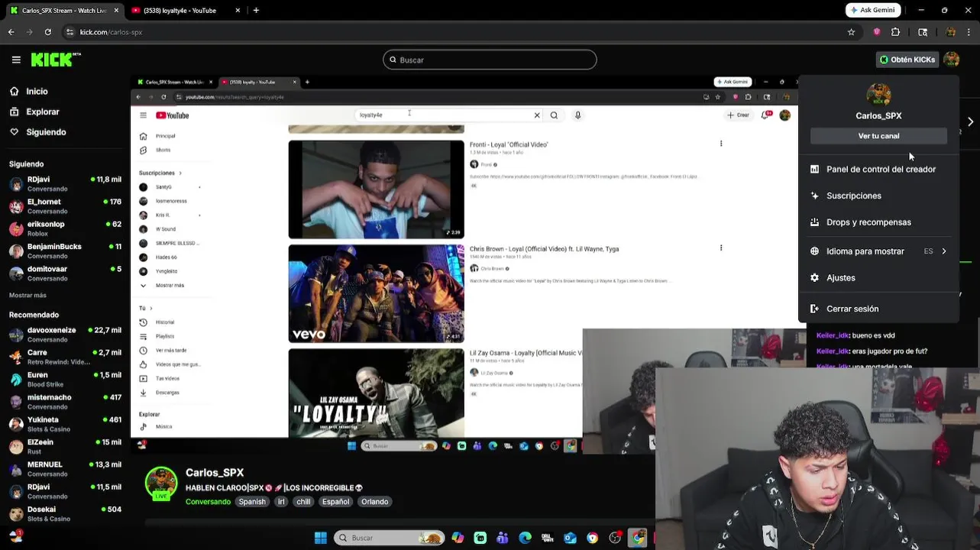Reload the page in Chrome
This screenshot has width=980, height=550.
point(47,32)
